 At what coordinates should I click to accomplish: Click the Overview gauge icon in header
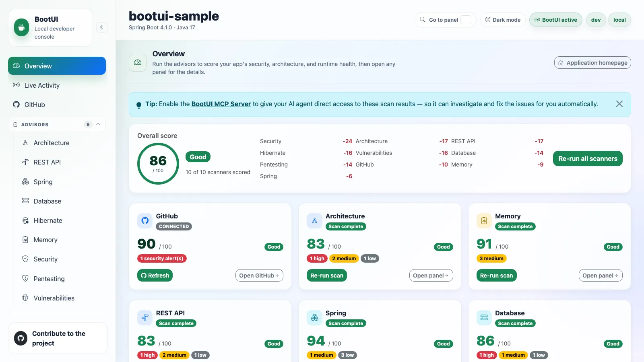[138, 63]
